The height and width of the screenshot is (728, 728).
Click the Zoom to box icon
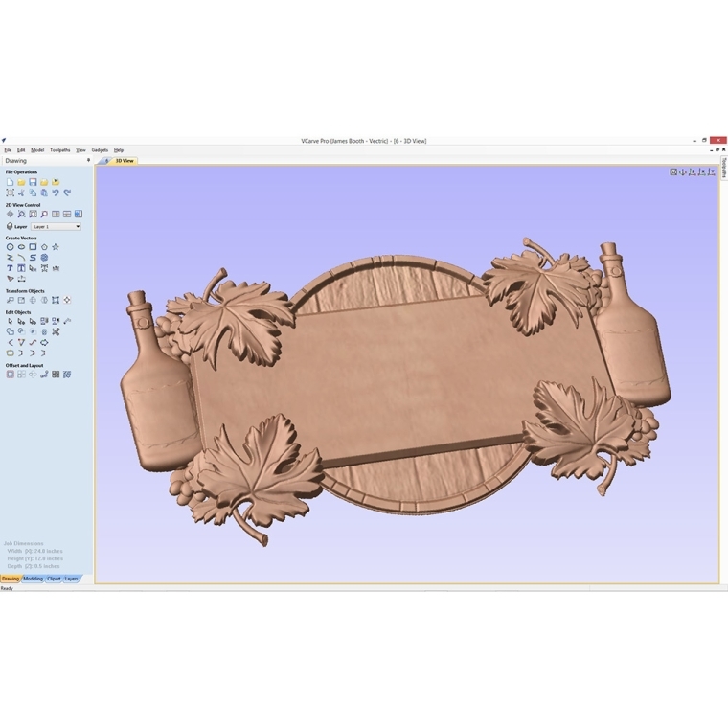(x=21, y=214)
